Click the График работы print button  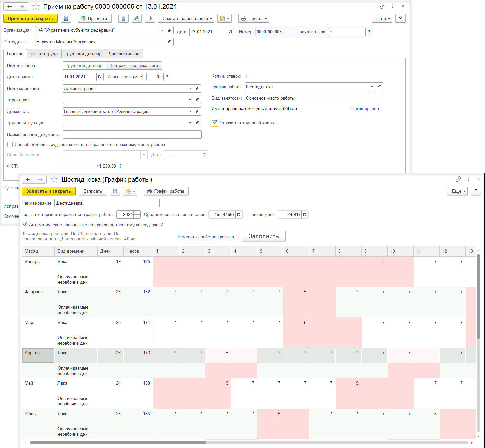click(x=166, y=191)
